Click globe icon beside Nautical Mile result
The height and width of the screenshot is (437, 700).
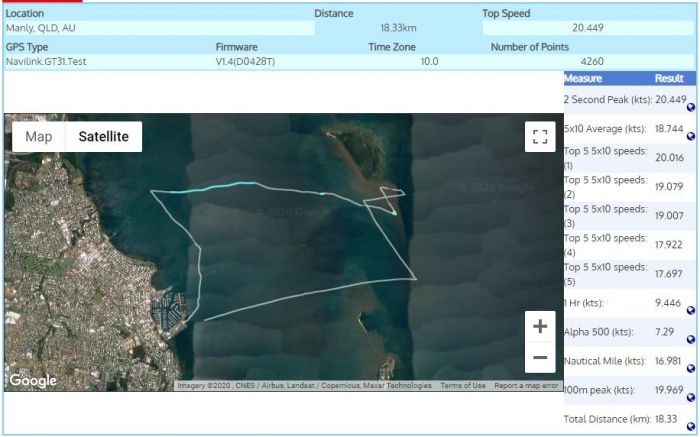[x=691, y=368]
